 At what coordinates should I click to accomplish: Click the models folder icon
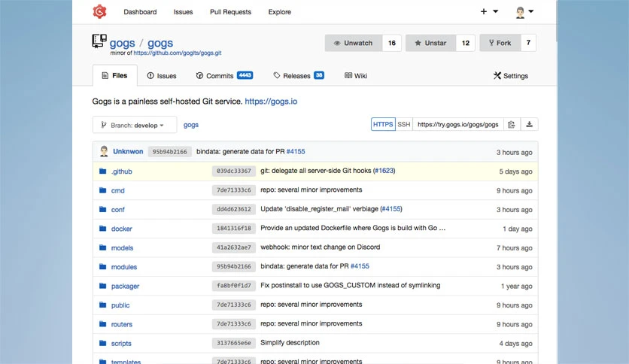(102, 247)
